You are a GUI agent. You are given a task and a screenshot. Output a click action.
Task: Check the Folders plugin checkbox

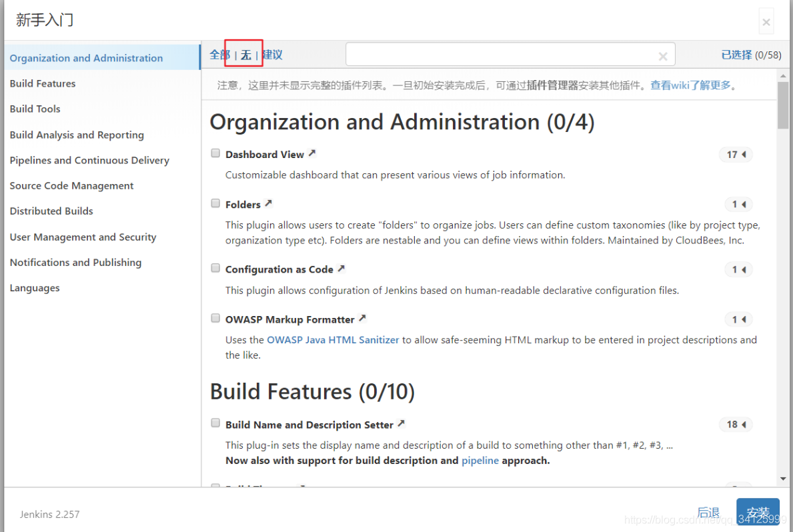pos(215,203)
